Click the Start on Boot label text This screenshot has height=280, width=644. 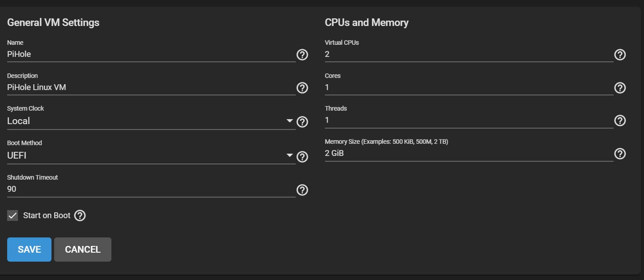[47, 215]
